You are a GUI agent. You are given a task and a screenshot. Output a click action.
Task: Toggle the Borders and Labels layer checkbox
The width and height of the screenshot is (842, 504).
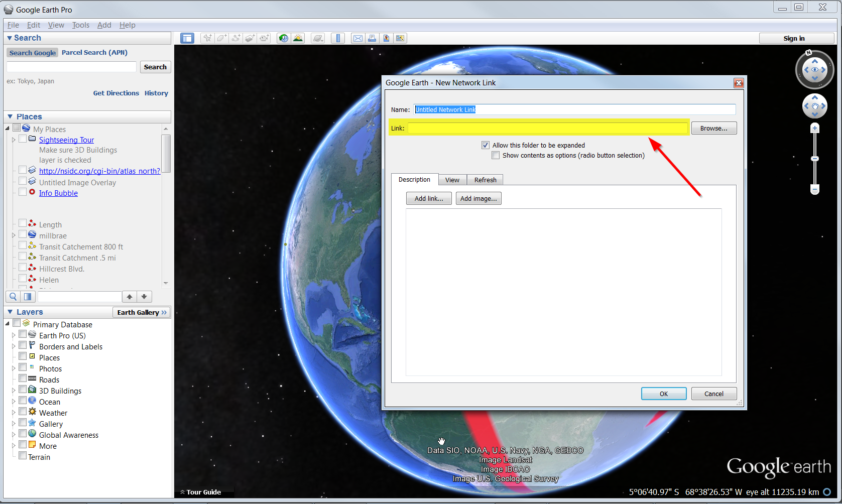pyautogui.click(x=23, y=345)
